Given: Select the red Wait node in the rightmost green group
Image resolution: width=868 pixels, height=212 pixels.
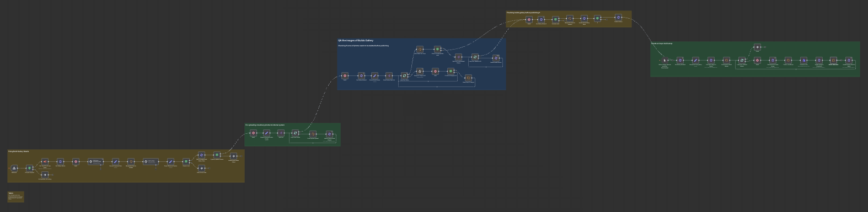Looking at the screenshot, I should point(757,60).
